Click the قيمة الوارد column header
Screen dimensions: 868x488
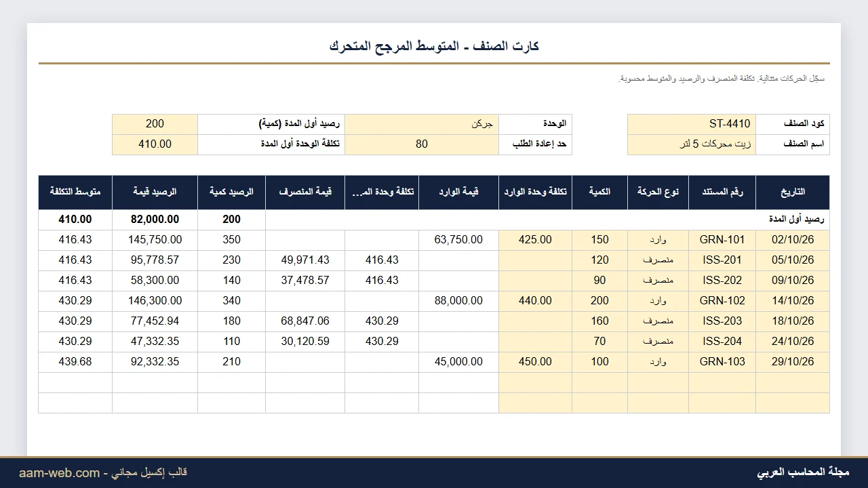pos(458,192)
